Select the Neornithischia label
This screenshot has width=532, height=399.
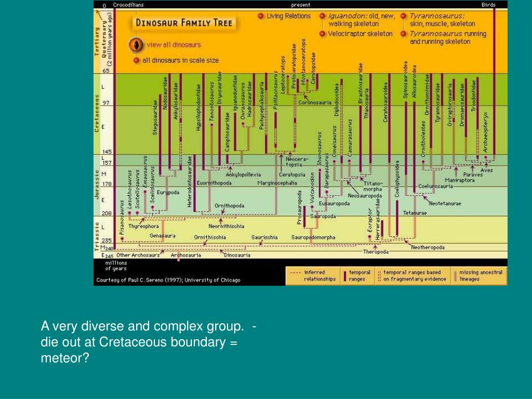coord(227,227)
